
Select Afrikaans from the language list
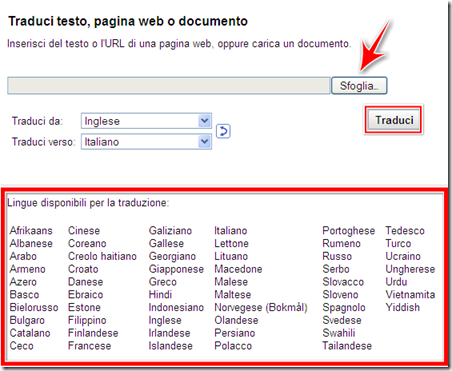click(x=31, y=230)
